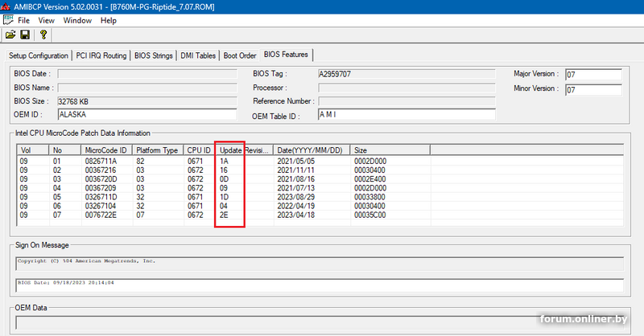Click the date cell 2021/11/11
The image size is (644, 336).
(x=295, y=170)
